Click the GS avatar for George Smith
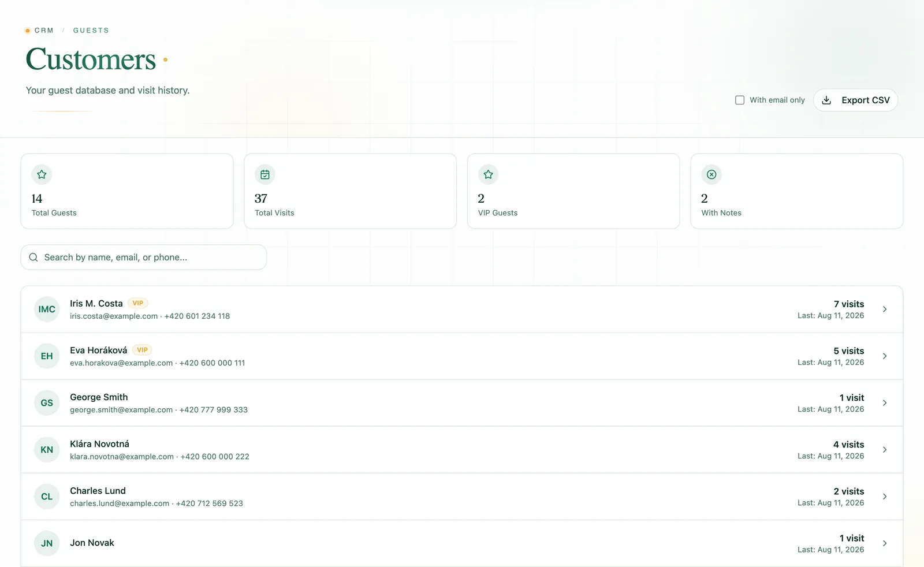 pos(47,403)
